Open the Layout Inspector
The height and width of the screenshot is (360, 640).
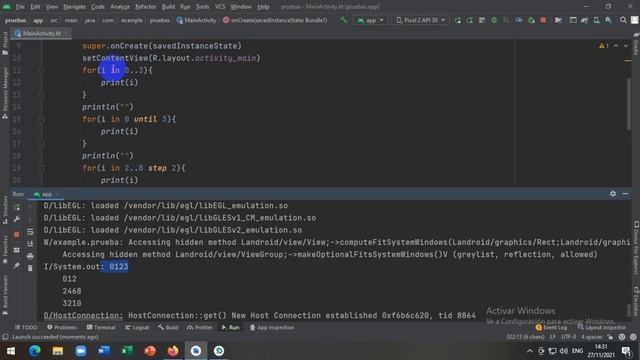tap(602, 327)
